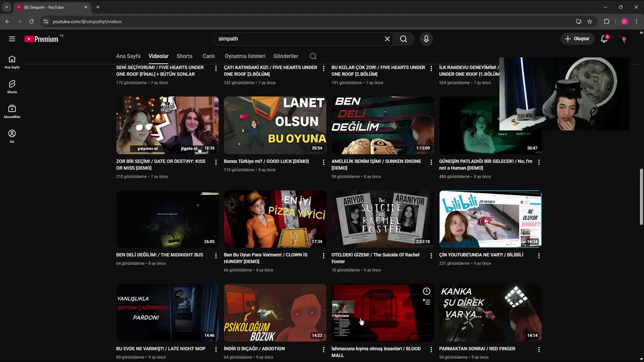Reload the page in Chrome

(x=31, y=22)
